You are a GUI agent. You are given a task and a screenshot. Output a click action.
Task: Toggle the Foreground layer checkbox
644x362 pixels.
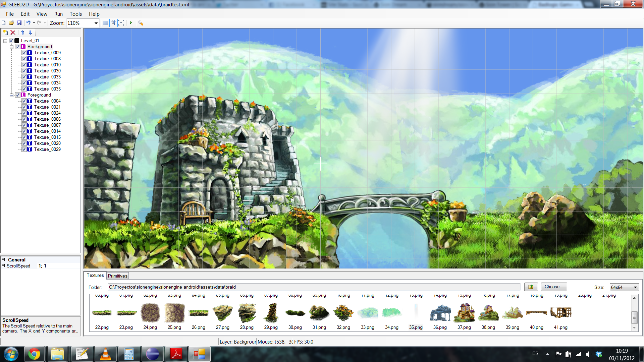tap(18, 95)
